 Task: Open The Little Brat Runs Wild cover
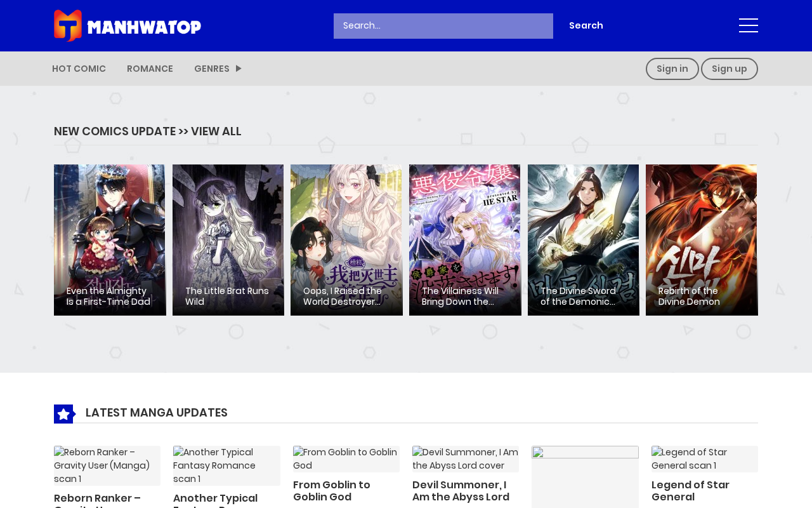(228, 240)
